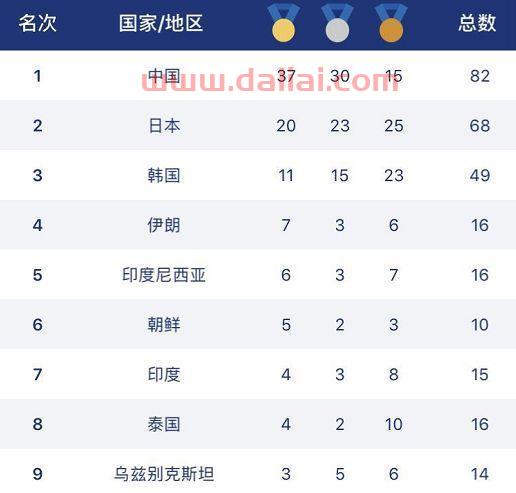Click the silver medal icon in header
516x493 pixels.
click(337, 23)
